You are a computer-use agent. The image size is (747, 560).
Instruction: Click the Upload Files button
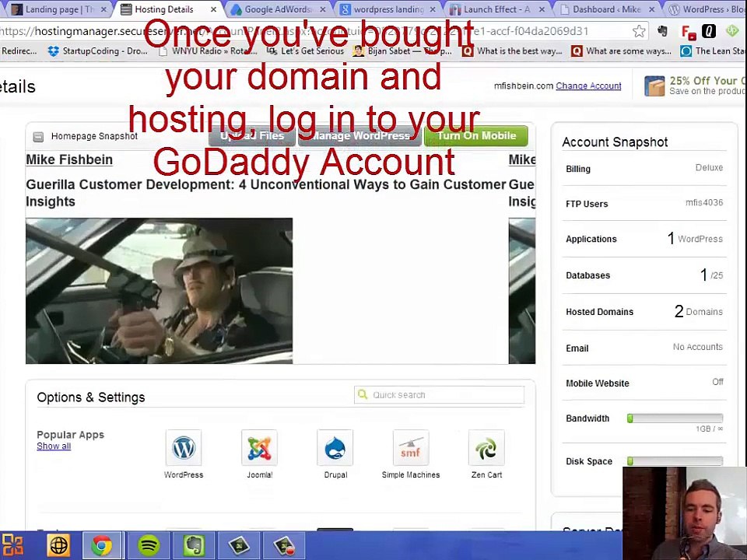252,135
